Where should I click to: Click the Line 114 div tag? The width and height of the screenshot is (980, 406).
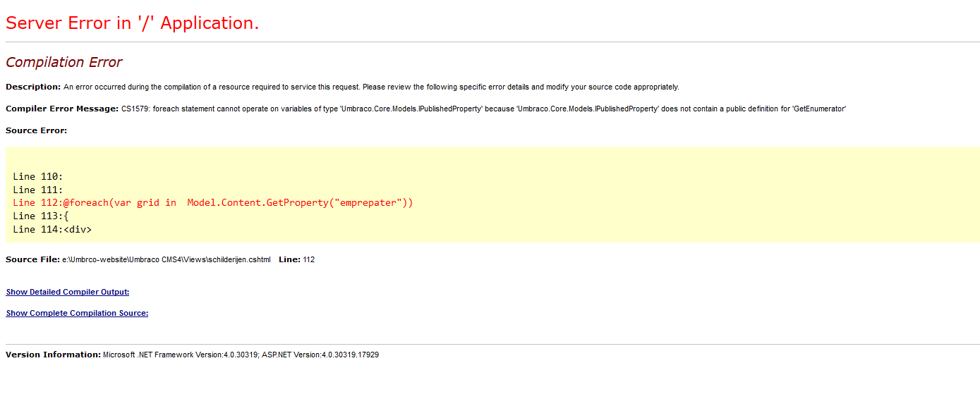pyautogui.click(x=78, y=229)
